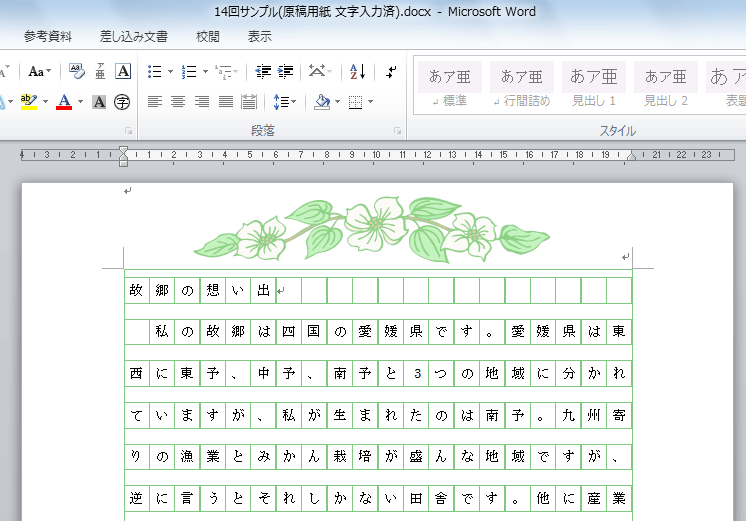The image size is (746, 521).
Task: Click the character 栽 in the fifth row
Action: click(x=340, y=457)
